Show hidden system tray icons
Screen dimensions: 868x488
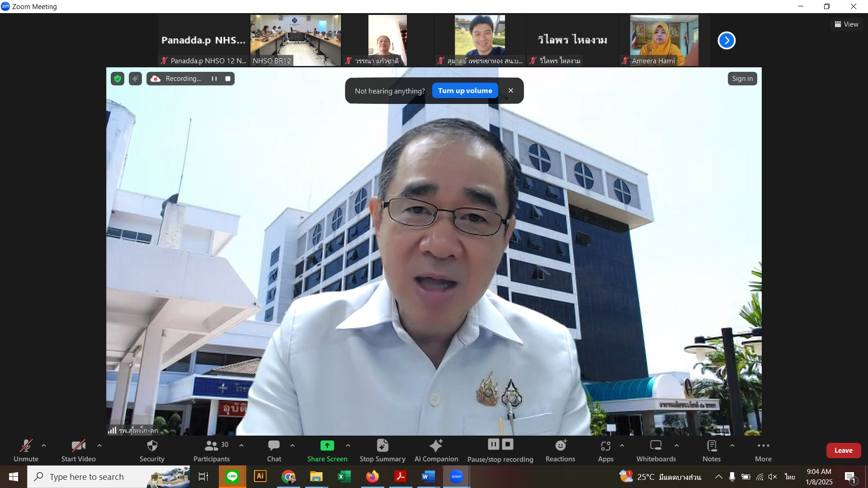pos(718,477)
